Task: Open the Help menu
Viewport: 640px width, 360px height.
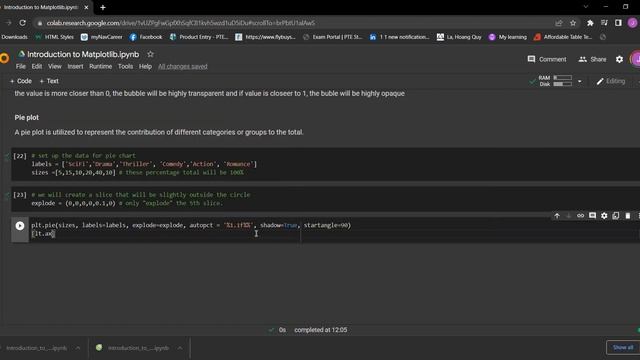Action: [145, 66]
